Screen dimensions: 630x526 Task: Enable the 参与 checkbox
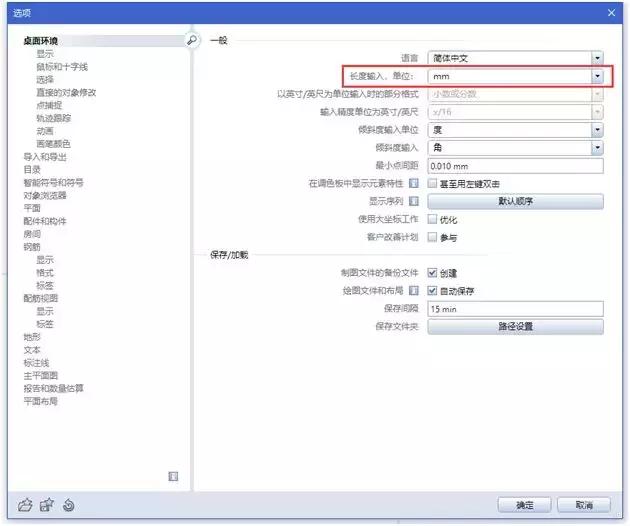432,237
